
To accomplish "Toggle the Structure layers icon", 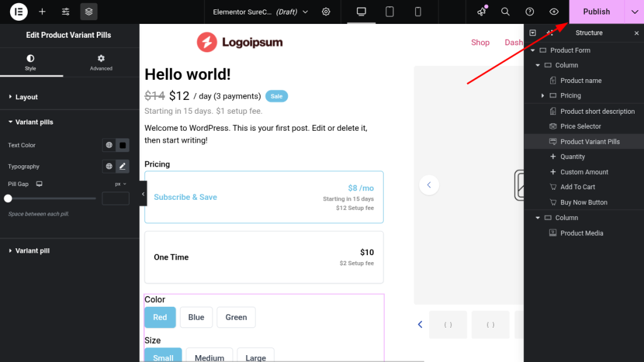I will click(x=89, y=11).
